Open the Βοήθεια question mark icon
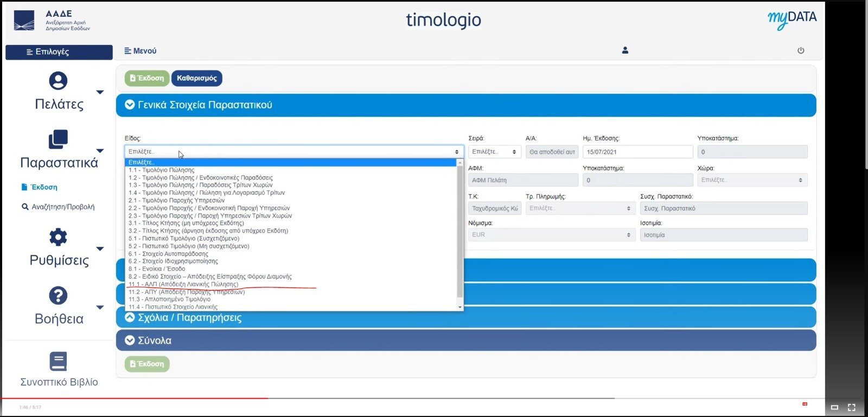 (x=58, y=296)
